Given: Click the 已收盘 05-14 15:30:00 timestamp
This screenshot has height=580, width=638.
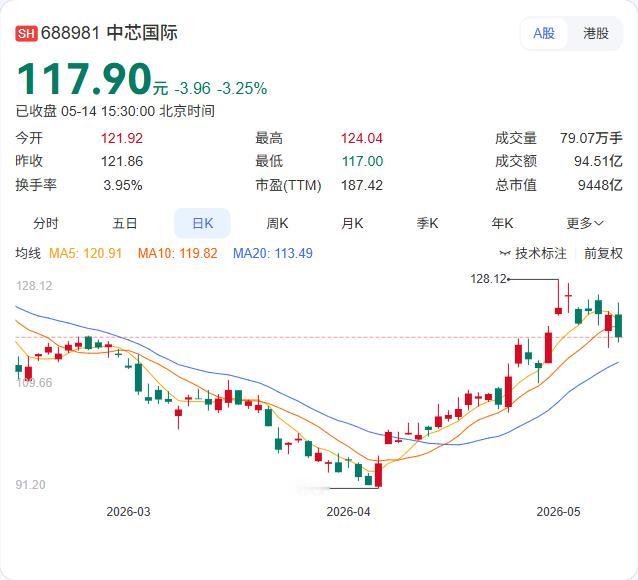Looking at the screenshot, I should point(115,111).
